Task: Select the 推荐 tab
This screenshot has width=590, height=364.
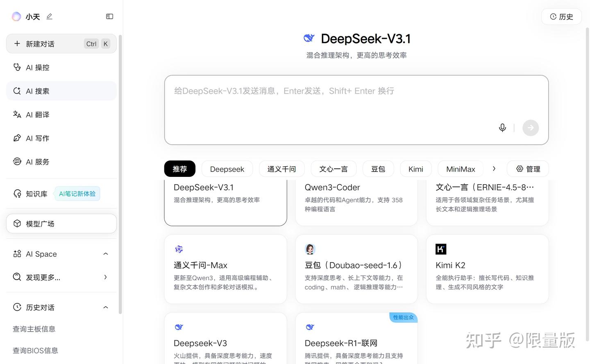Action: pos(180,169)
